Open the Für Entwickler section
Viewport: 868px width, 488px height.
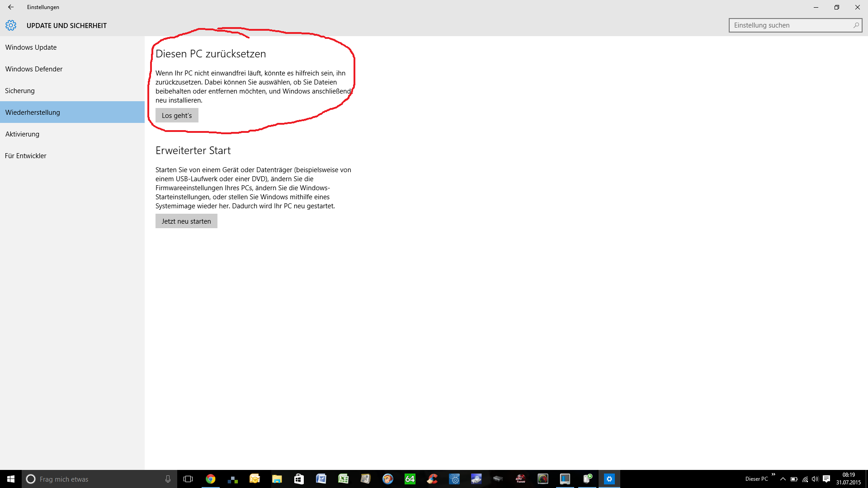[x=26, y=155]
